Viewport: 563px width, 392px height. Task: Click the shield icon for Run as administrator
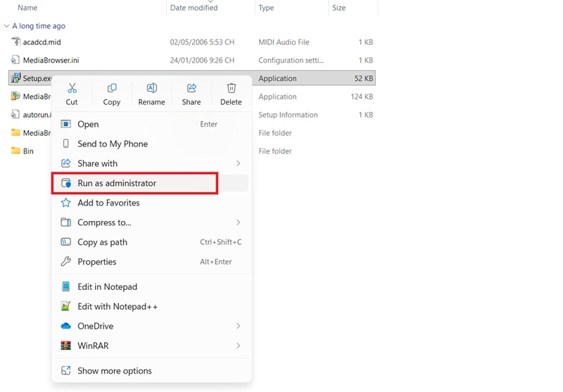coord(65,183)
